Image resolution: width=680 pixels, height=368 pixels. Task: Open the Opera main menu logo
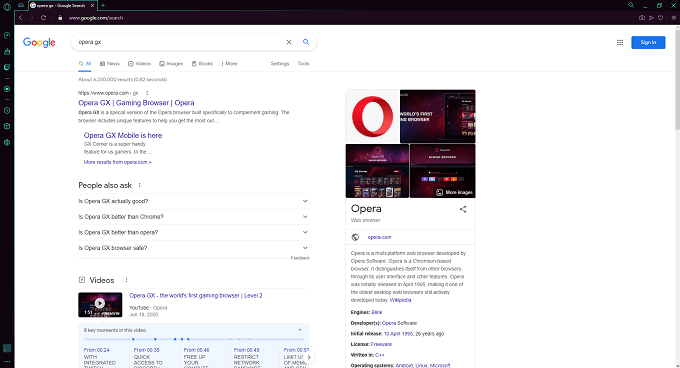click(7, 7)
